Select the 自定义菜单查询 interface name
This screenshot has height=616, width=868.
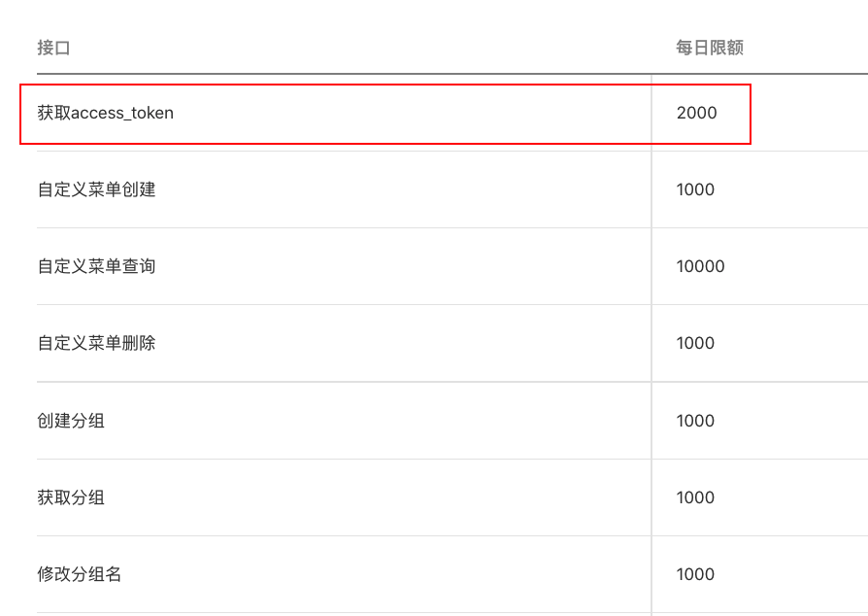pyautogui.click(x=97, y=266)
